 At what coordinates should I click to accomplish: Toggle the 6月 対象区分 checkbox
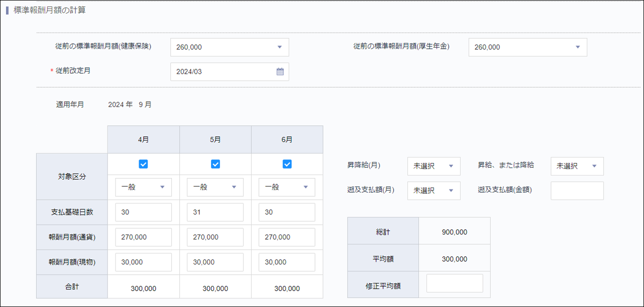287,164
